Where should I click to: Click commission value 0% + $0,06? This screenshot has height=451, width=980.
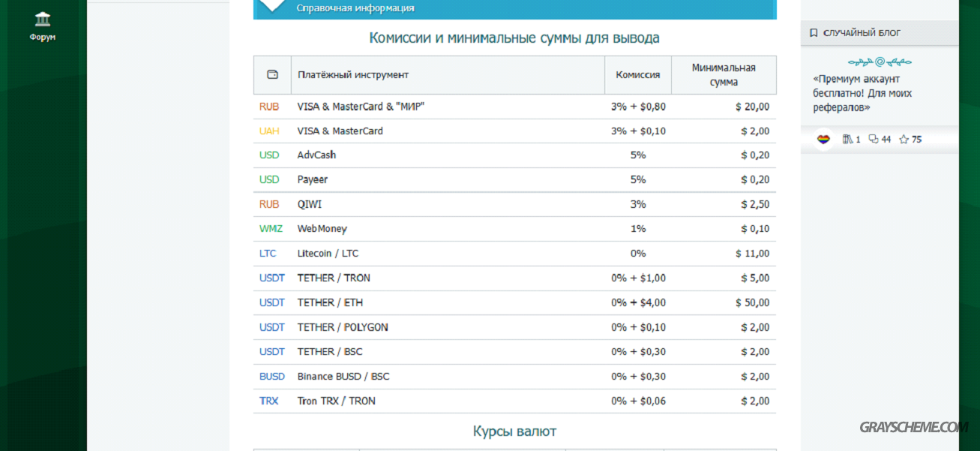coord(638,401)
